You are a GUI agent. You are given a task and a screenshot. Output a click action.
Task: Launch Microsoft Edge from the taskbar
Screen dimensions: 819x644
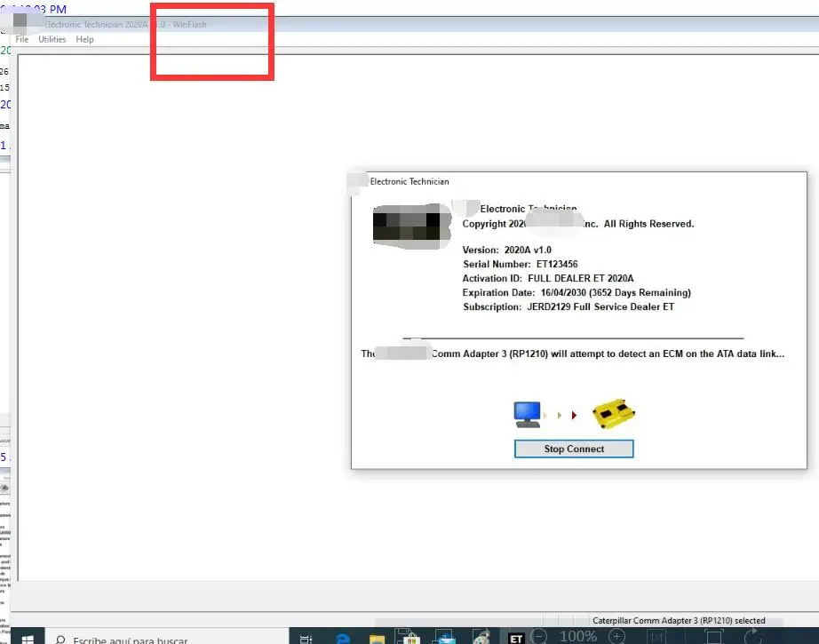[x=342, y=639]
